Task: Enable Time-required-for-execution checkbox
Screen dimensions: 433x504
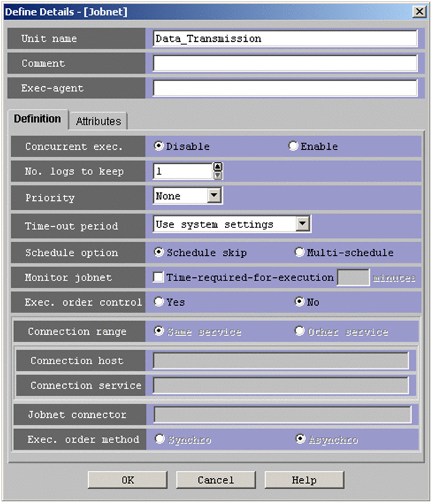Action: pos(158,277)
